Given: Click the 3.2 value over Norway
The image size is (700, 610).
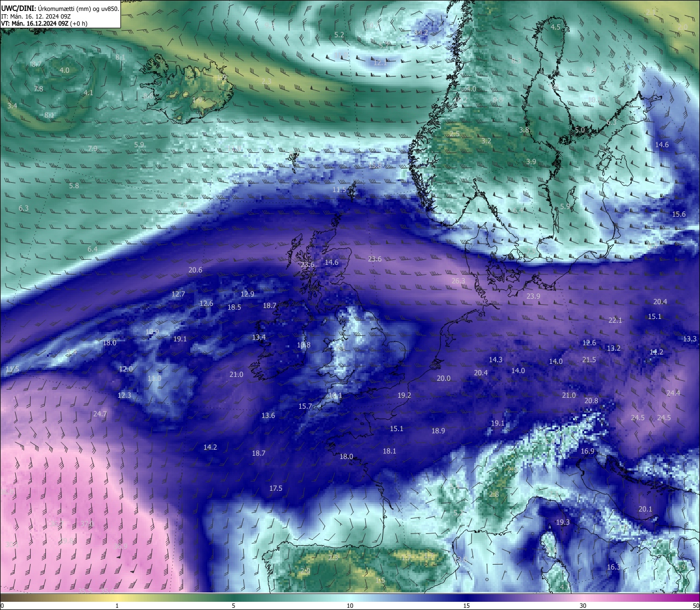Looking at the screenshot, I should [486, 141].
